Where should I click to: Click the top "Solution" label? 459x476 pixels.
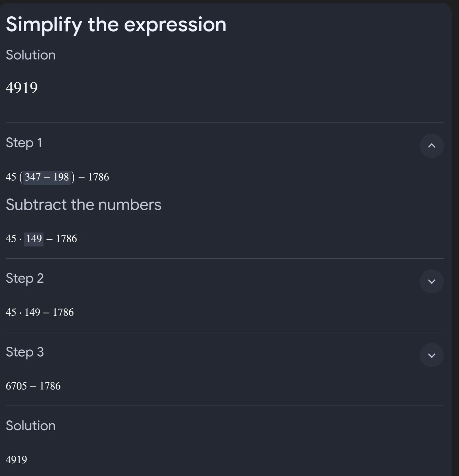point(31,55)
